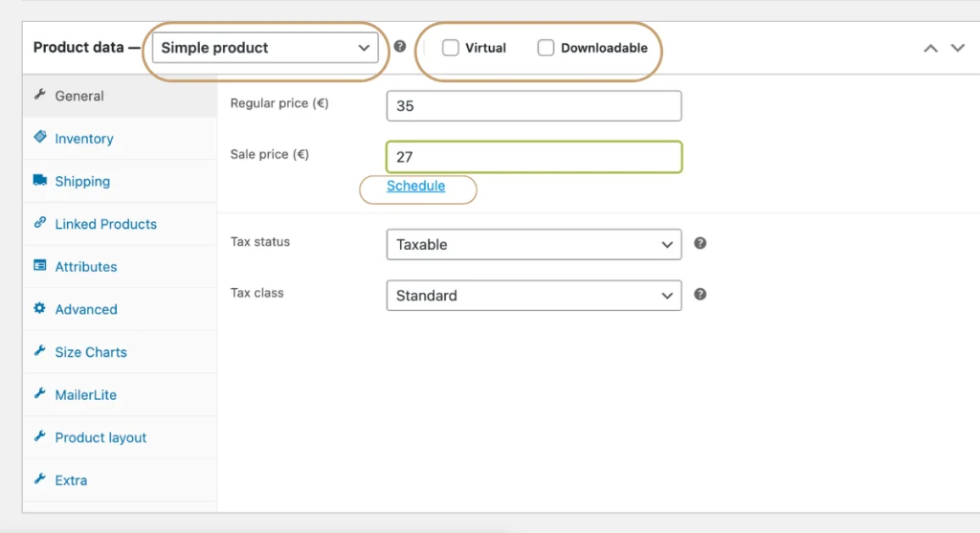Viewport: 980px width, 533px height.
Task: Click the Extra wrench icon
Action: pos(40,478)
